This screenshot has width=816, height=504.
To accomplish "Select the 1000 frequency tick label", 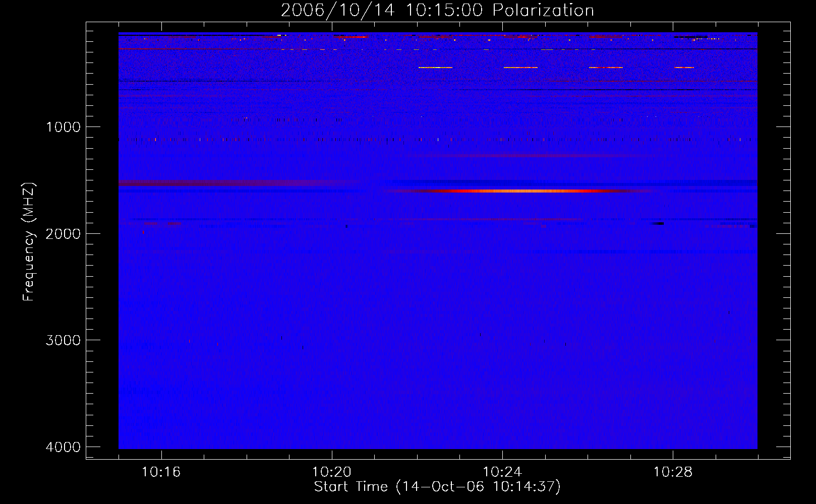I will (x=63, y=127).
